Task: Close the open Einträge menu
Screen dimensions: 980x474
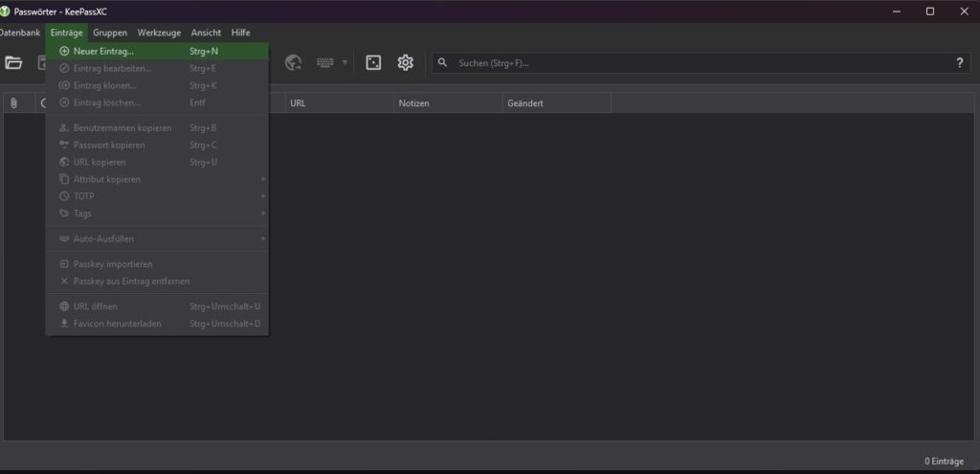Action: pos(67,33)
